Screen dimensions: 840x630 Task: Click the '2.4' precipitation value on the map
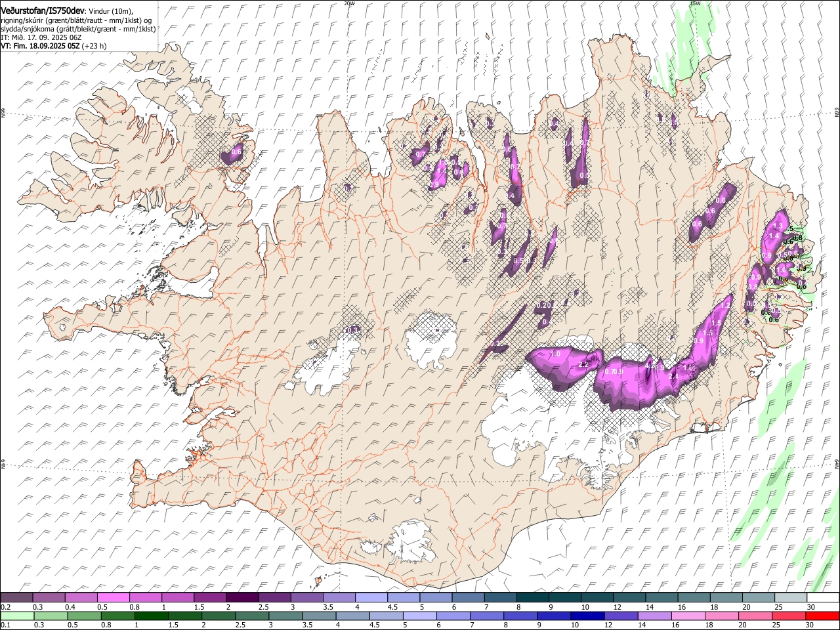[673, 376]
